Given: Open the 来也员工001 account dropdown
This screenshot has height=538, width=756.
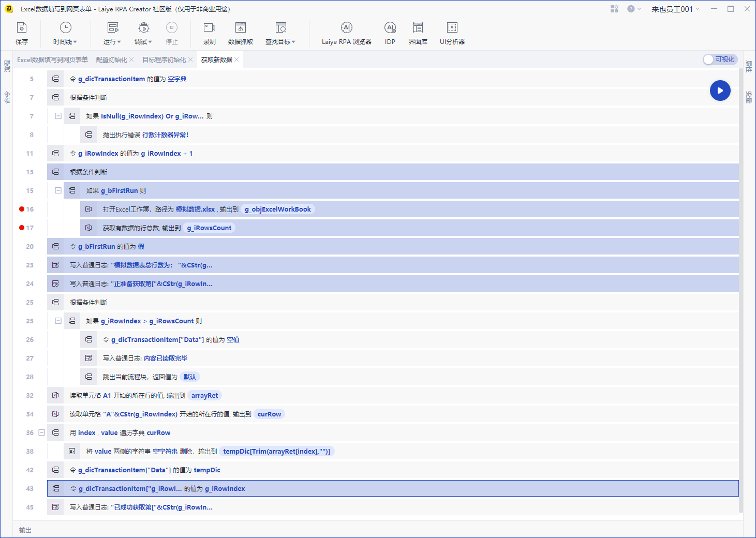Looking at the screenshot, I should click(675, 9).
